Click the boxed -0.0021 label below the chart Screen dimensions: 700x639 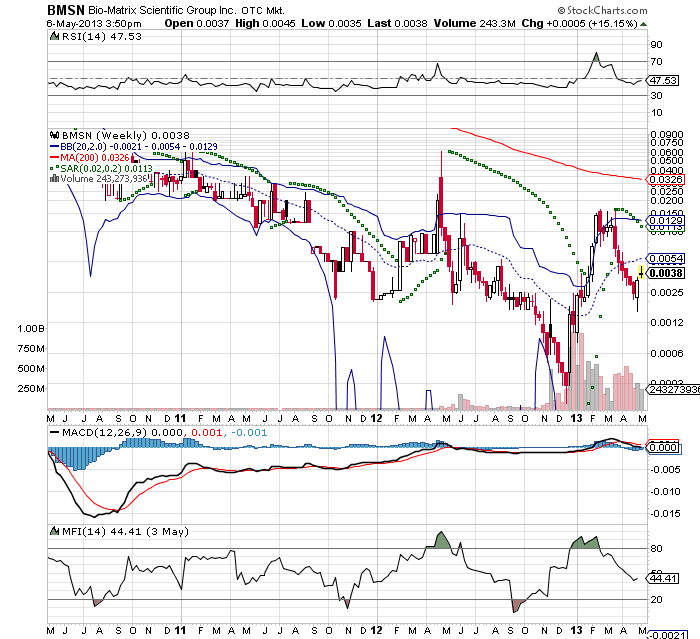[x=667, y=635]
